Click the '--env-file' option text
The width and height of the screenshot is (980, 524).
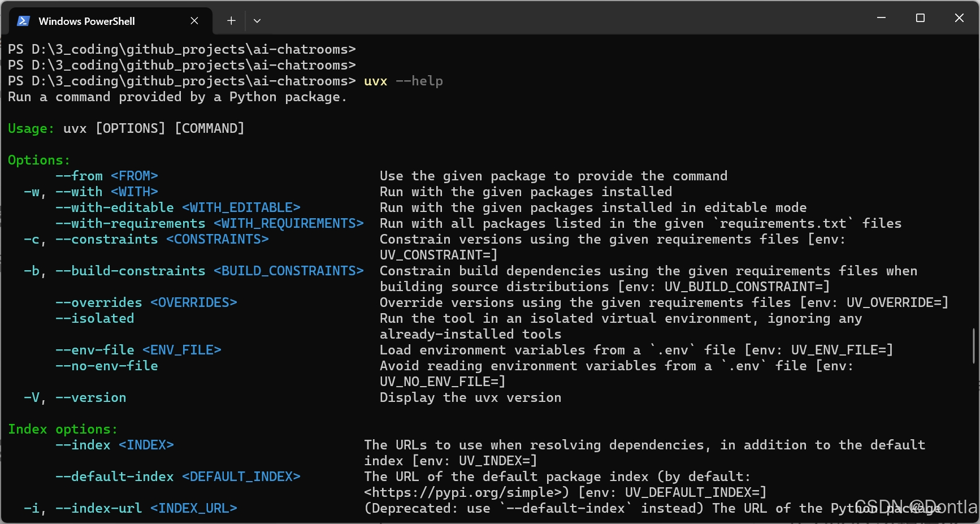point(96,350)
